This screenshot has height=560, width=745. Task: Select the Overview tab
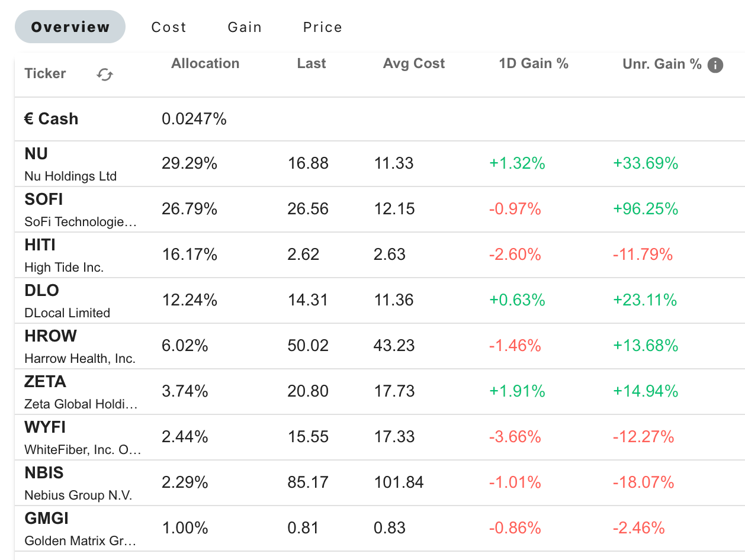[x=70, y=27]
